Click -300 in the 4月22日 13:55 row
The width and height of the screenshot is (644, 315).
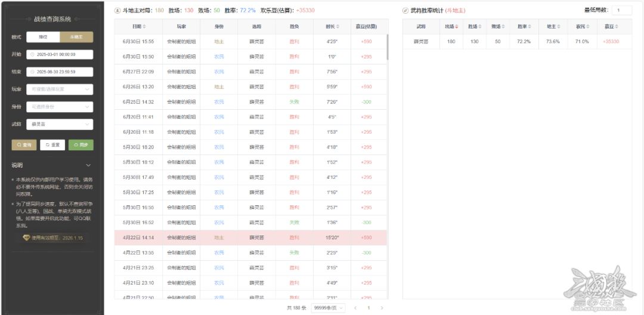pos(366,252)
